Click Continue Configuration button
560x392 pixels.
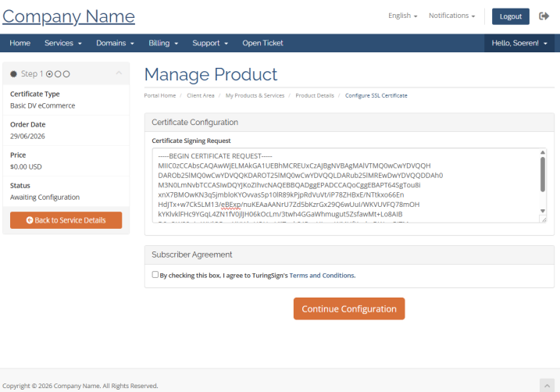click(349, 308)
